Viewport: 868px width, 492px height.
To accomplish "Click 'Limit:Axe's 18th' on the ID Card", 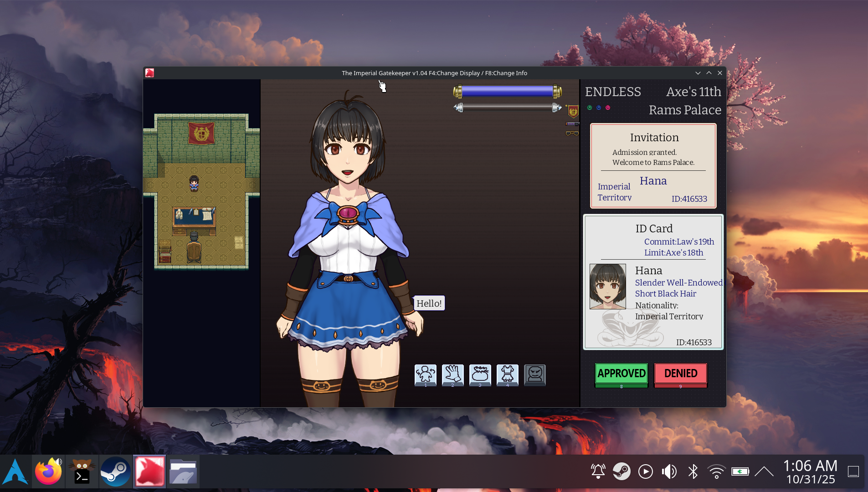I will tap(673, 253).
